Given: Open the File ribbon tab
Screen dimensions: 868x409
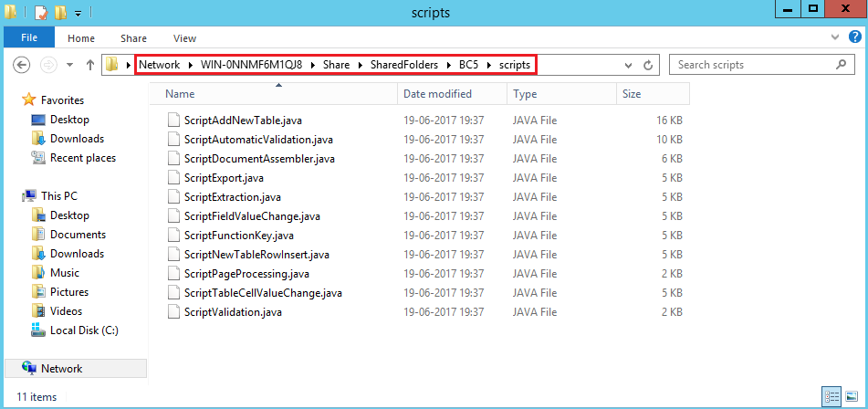Looking at the screenshot, I should coord(29,37).
